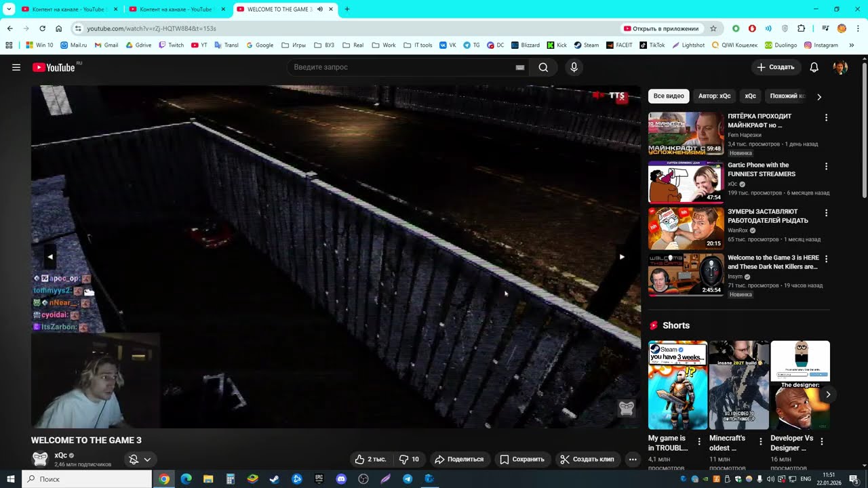Open options for the Gartic Phone video

click(x=826, y=166)
